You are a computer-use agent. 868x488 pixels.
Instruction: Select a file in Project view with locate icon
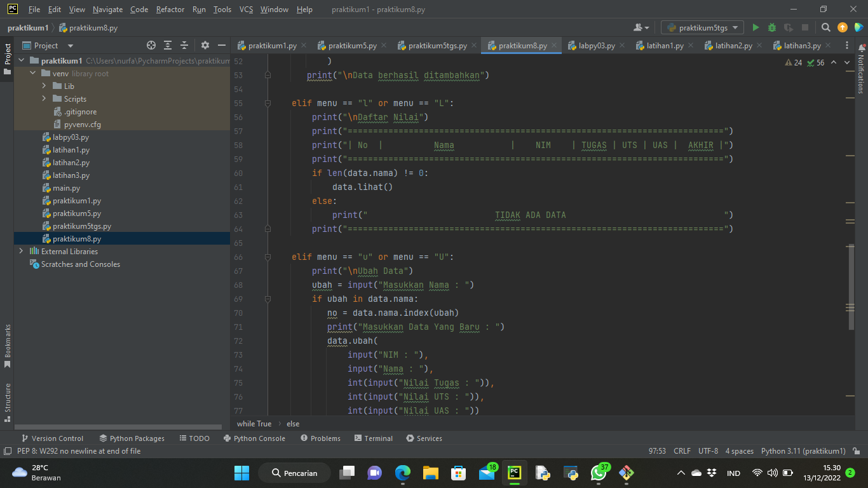(x=151, y=45)
